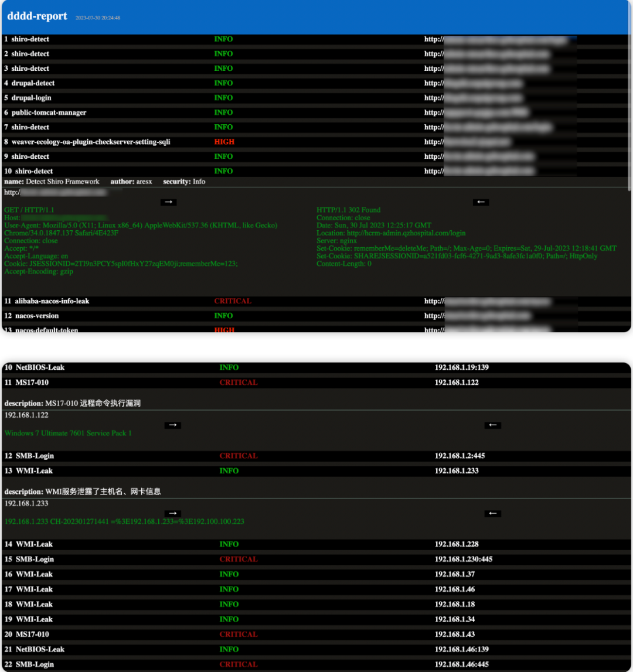Viewport: 633px width, 672px height.
Task: Click the right arrow button in shiro-detect request panel
Action: pos(169,202)
